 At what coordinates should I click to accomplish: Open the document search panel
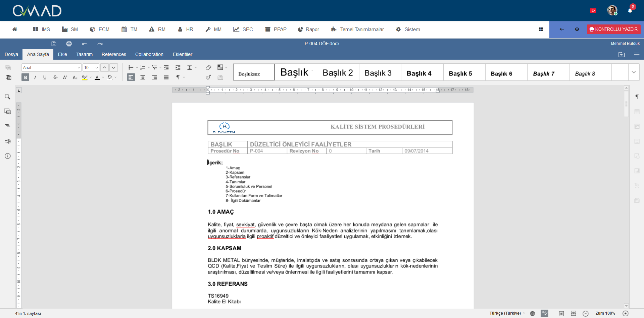(x=7, y=97)
